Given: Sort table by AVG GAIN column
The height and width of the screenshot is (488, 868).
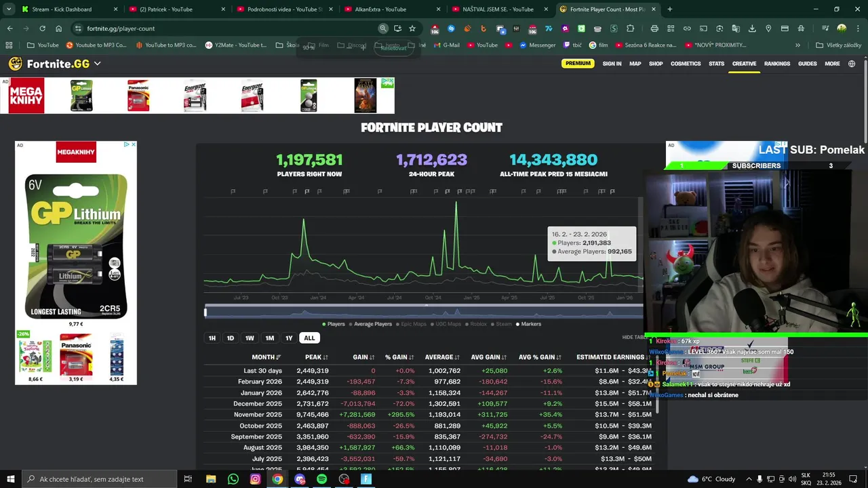Looking at the screenshot, I should tap(489, 357).
